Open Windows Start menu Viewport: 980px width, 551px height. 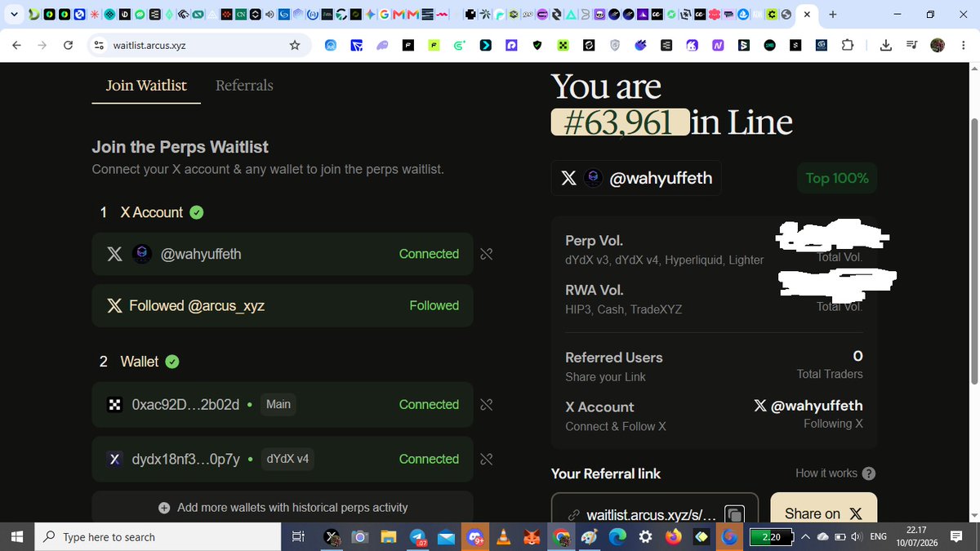(17, 537)
